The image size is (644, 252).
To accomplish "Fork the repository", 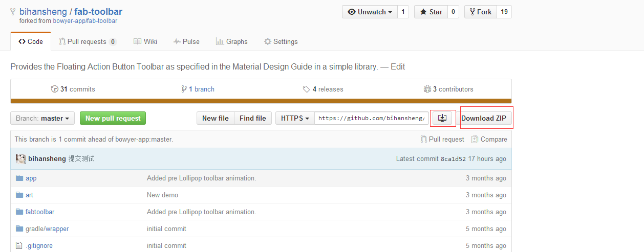I will [480, 12].
